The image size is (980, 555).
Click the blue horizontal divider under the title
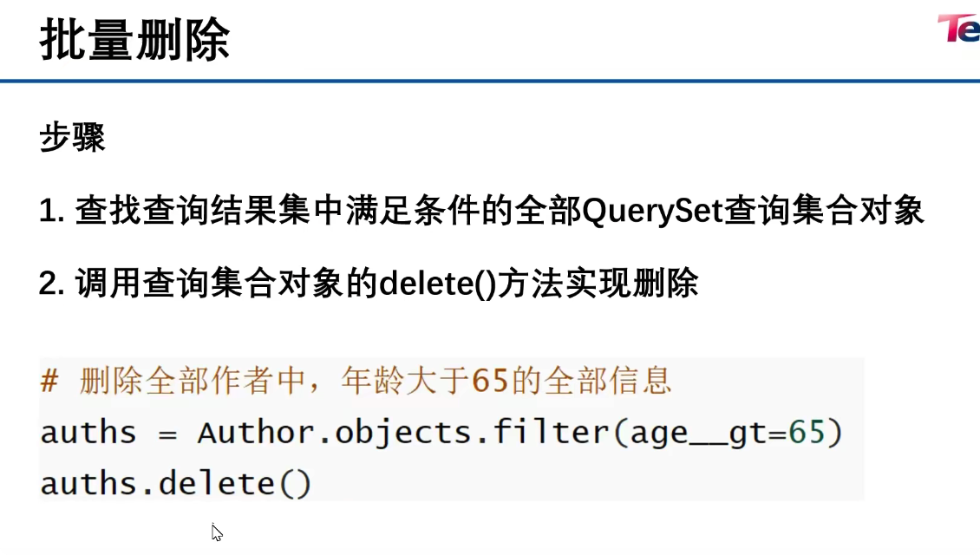tap(490, 81)
